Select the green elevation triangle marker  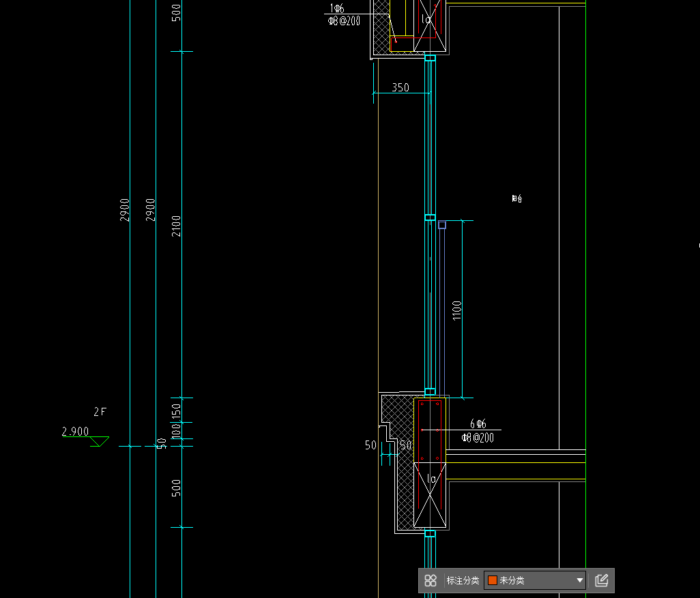coord(100,441)
